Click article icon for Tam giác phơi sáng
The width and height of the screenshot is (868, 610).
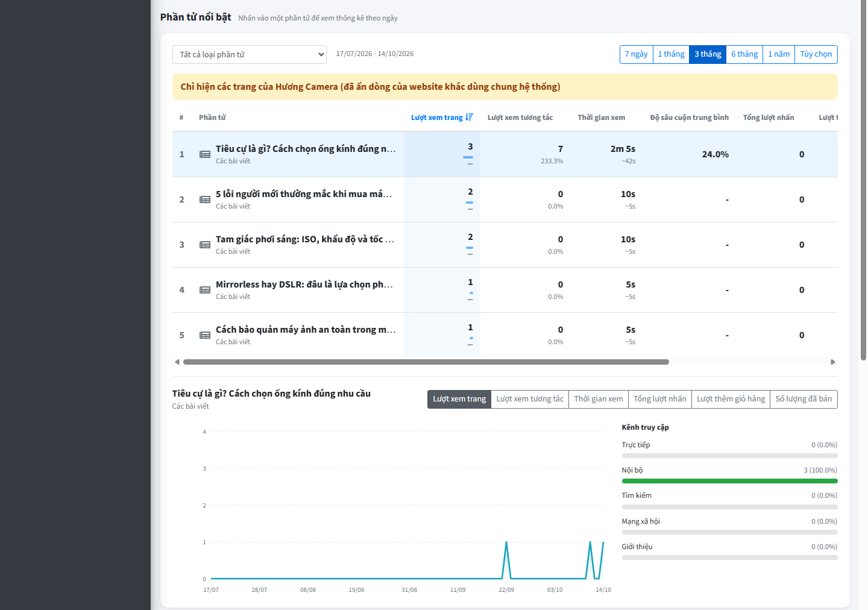click(205, 245)
